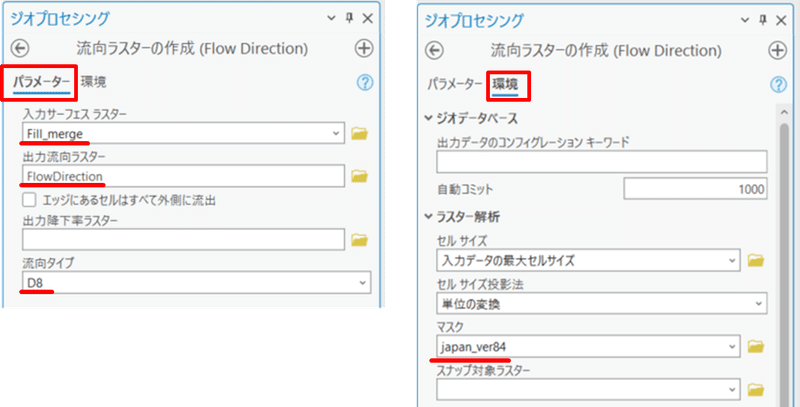Click back arrow in right Geoprocessing pane
The height and width of the screenshot is (407, 800).
pos(434,50)
